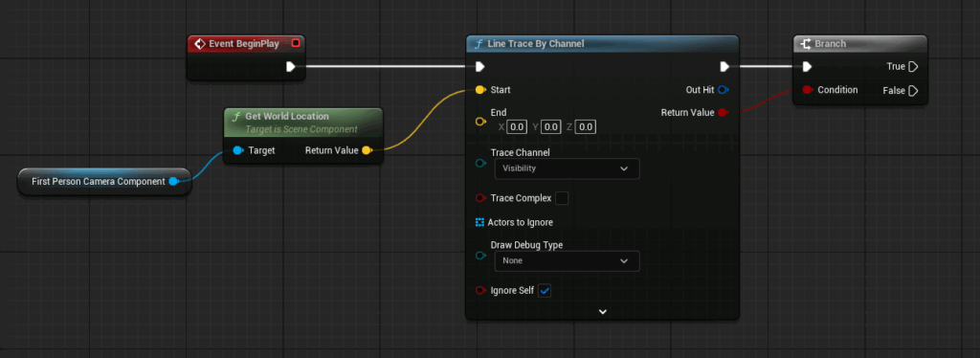The width and height of the screenshot is (980, 358).
Task: Click the End vector input pin
Action: coord(480,122)
